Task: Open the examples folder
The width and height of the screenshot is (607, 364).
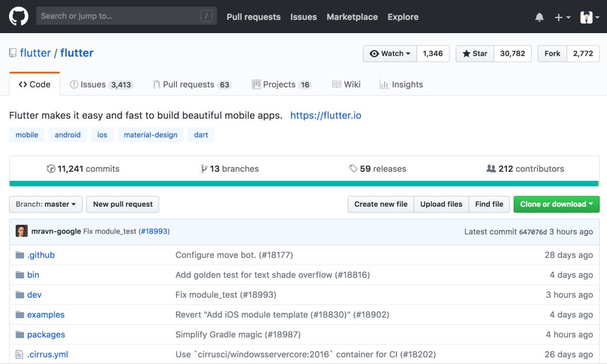Action: pyautogui.click(x=46, y=315)
